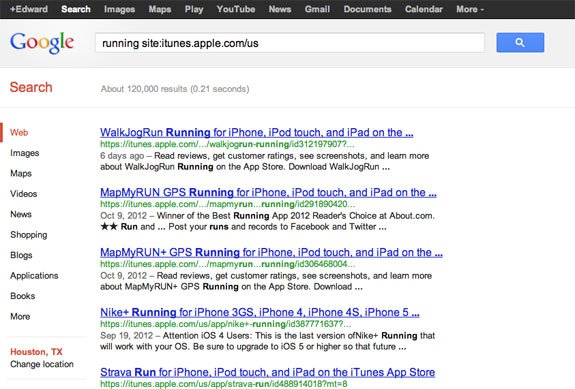Select Web filter in left sidebar
The width and height of the screenshot is (575, 389).
coord(19,132)
